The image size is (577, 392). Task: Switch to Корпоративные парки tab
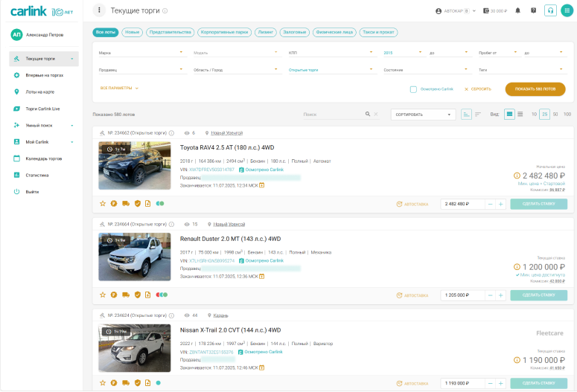(x=224, y=33)
